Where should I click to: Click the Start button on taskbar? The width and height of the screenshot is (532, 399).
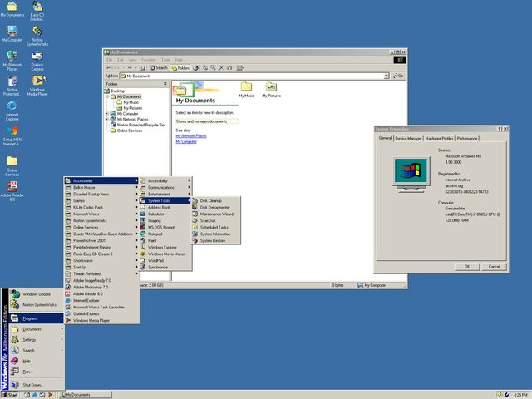pos(10,395)
